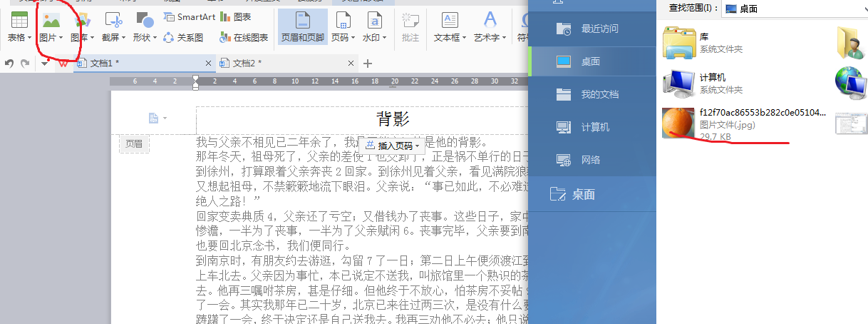Click the line starting 到南京时

(x=362, y=262)
